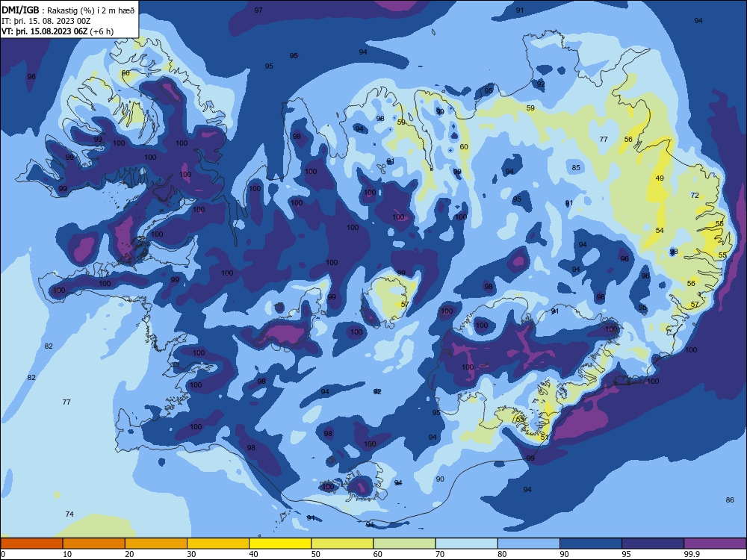Screen dimensions: 747x560
Task: Click the legend tick label '95'
Action: click(627, 554)
